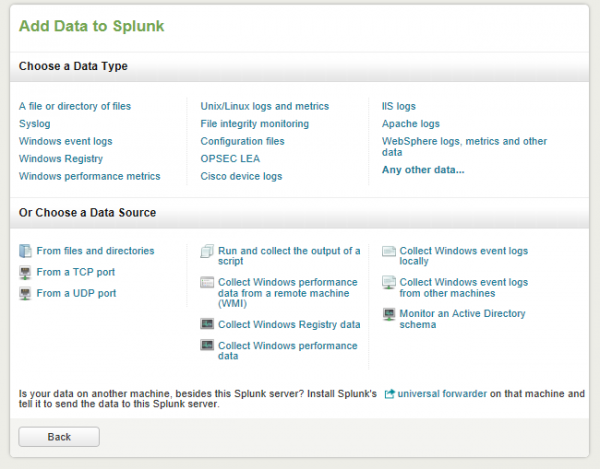600x469 pixels.
Task: Choose the Syslog data type
Action: (x=35, y=124)
